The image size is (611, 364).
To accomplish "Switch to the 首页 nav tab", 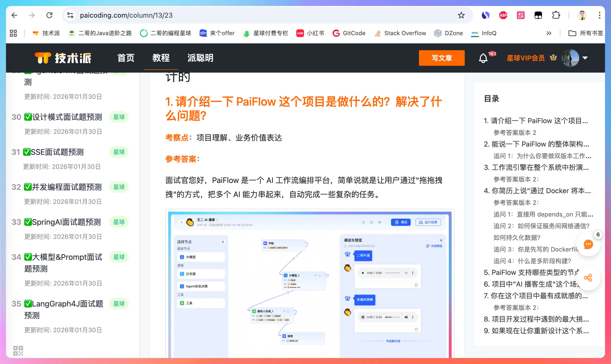I will (x=126, y=58).
